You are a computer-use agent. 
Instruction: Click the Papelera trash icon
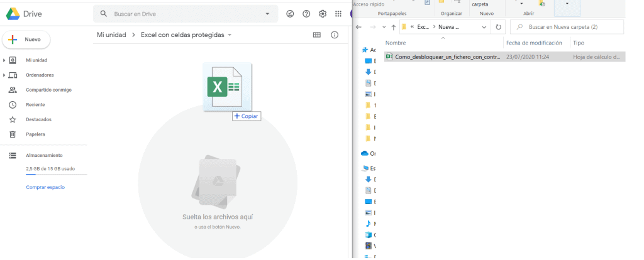(13, 134)
